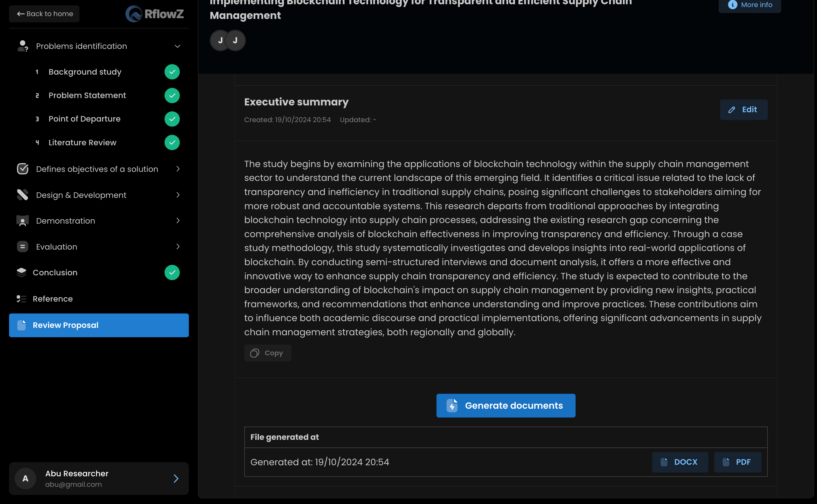Collapse the Problems identification section chevron

pyautogui.click(x=178, y=46)
